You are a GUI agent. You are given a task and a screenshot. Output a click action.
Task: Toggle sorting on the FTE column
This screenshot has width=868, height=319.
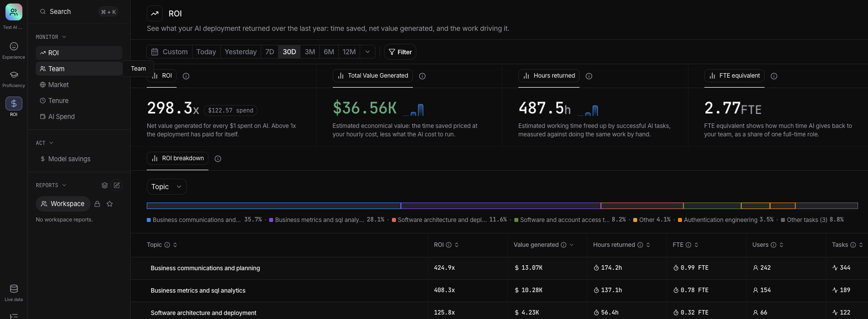(696, 245)
